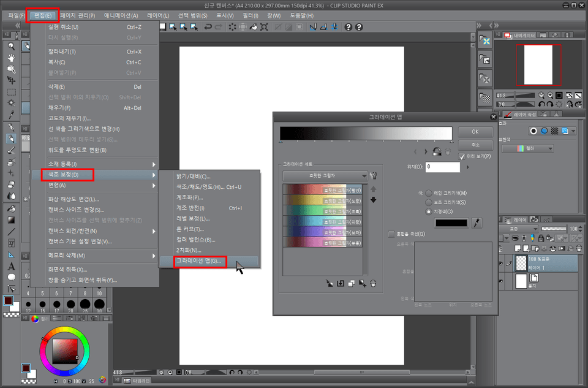Screen dimensions: 588x388
Task: Expand position slider arrow next to input
Action: click(x=467, y=167)
